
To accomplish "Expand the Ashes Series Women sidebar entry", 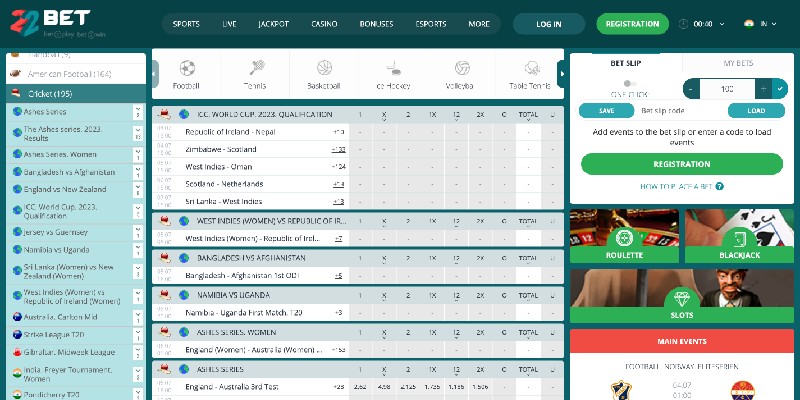I will pos(138,154).
